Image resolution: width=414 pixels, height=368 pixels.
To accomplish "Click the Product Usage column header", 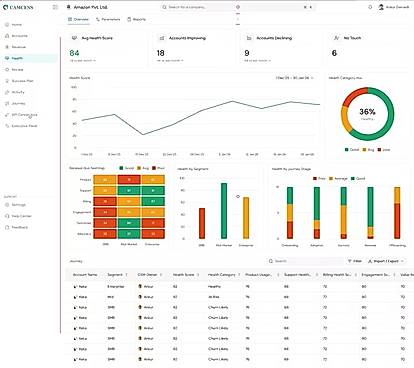I will (x=258, y=275).
